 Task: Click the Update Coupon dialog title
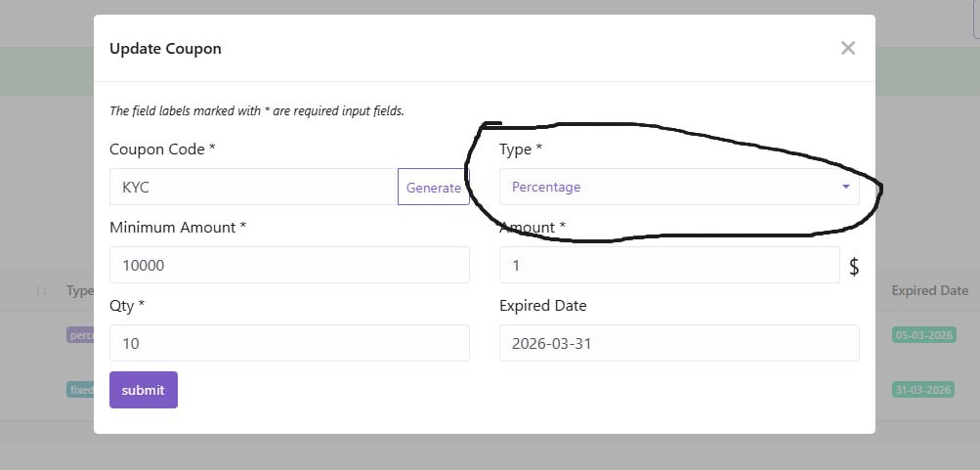coord(165,48)
